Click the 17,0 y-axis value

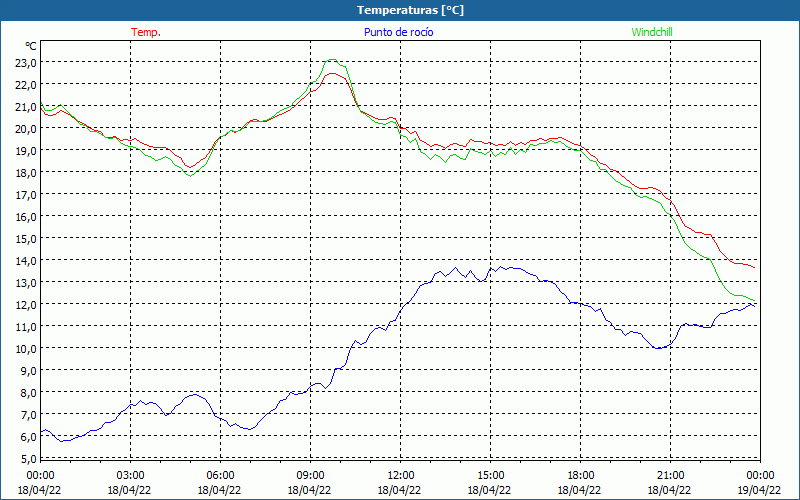[27, 195]
